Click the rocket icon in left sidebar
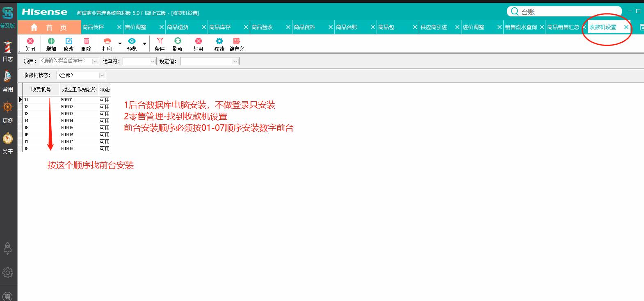Viewport: 644px width, 301px height. 8,248
